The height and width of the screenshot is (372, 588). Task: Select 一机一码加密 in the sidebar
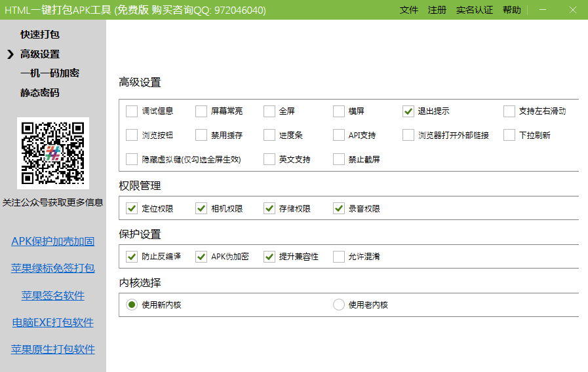tap(50, 73)
